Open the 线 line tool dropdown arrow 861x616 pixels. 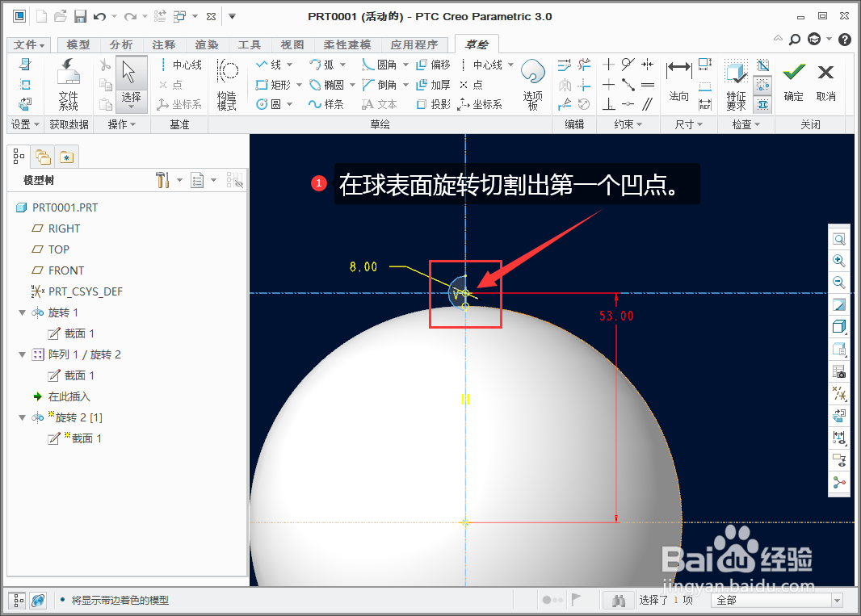(x=289, y=65)
